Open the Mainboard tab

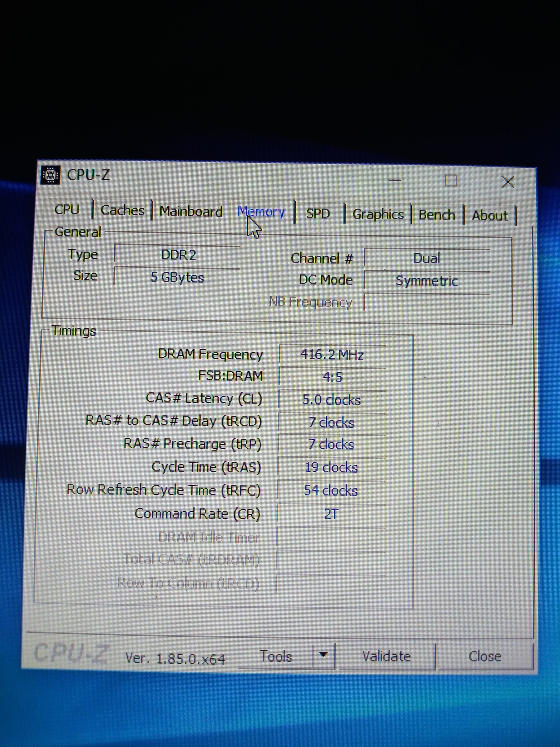point(191,212)
